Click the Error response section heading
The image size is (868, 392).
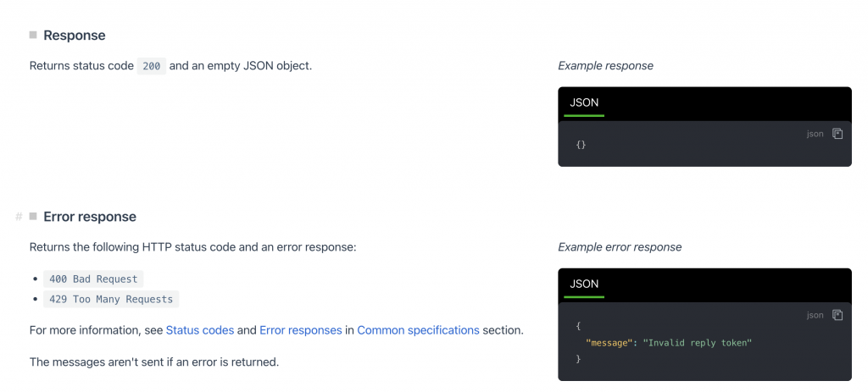coord(90,217)
